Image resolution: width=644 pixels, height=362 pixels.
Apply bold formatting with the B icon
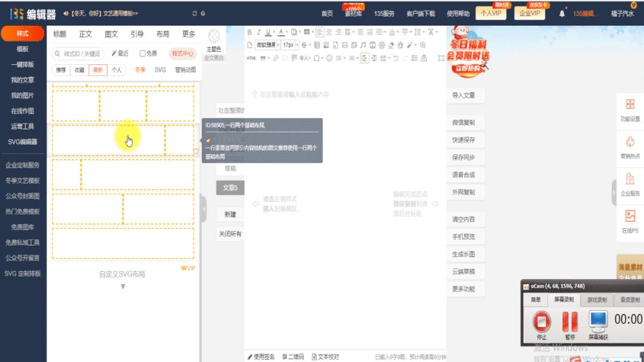[x=249, y=32]
